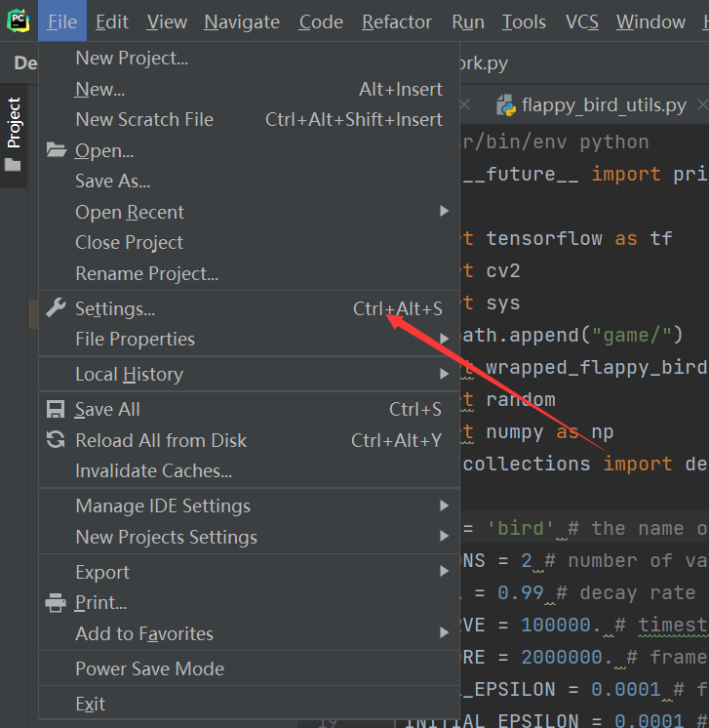The height and width of the screenshot is (728, 709).
Task: Select New Scratch File entry
Action: click(249, 119)
